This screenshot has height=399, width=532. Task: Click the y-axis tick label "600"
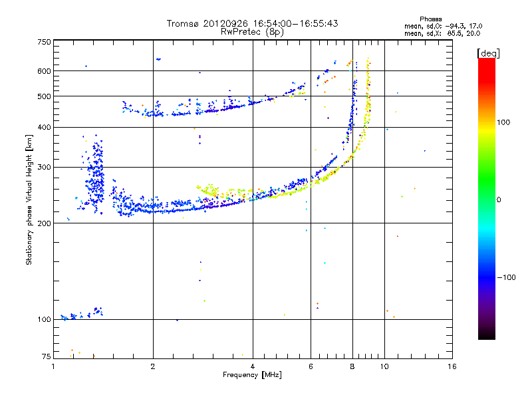point(44,71)
